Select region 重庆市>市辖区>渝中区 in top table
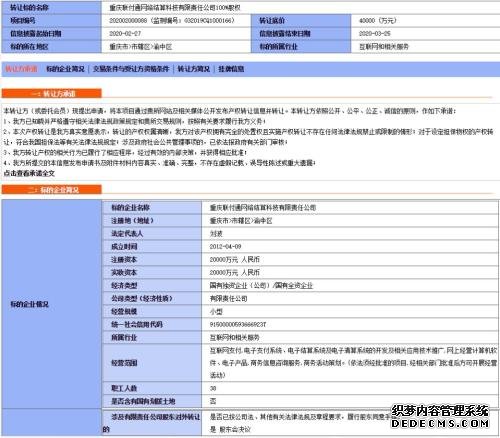 pos(141,47)
